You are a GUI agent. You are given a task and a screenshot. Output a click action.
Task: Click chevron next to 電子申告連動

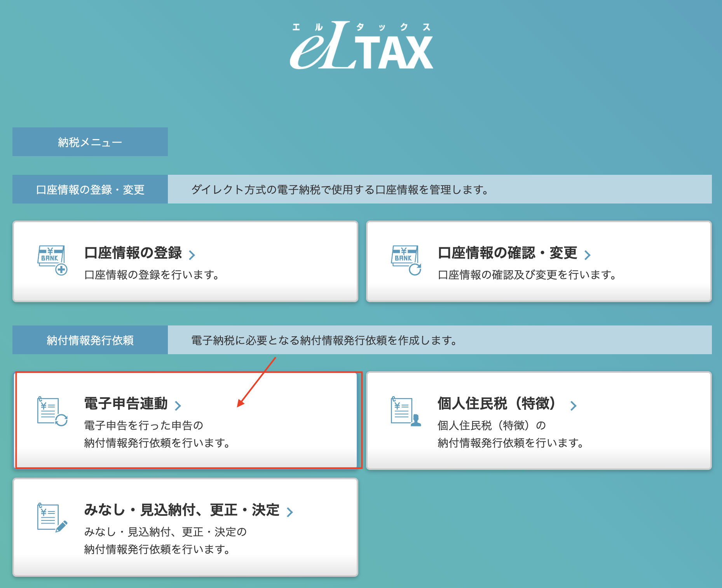tap(178, 406)
